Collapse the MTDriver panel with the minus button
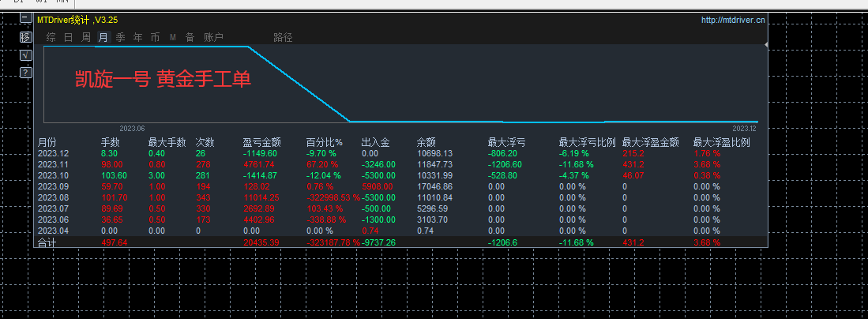The image size is (868, 319). pyautogui.click(x=25, y=18)
